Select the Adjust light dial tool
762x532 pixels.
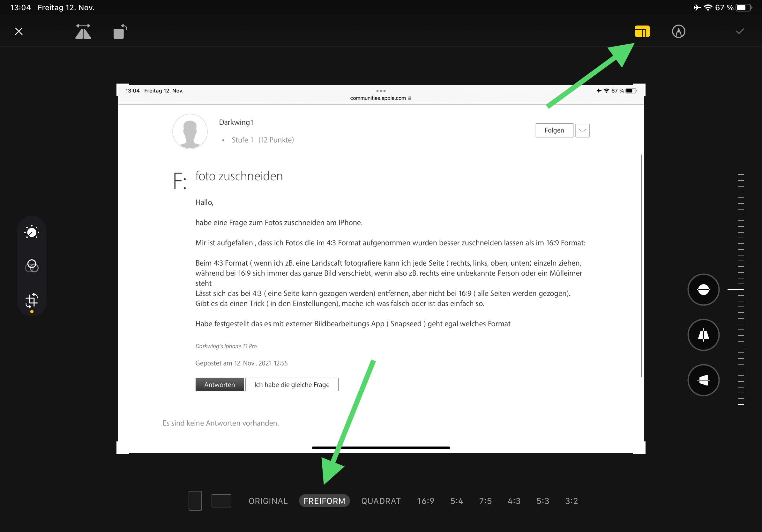tap(32, 232)
